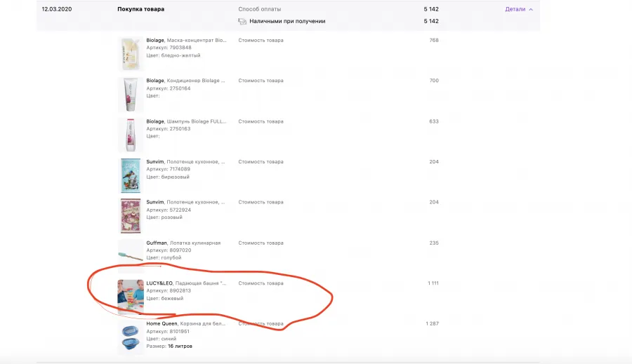The width and height of the screenshot is (632, 364).
Task: Open Home Queen basket thumbnail
Action: [x=131, y=337]
